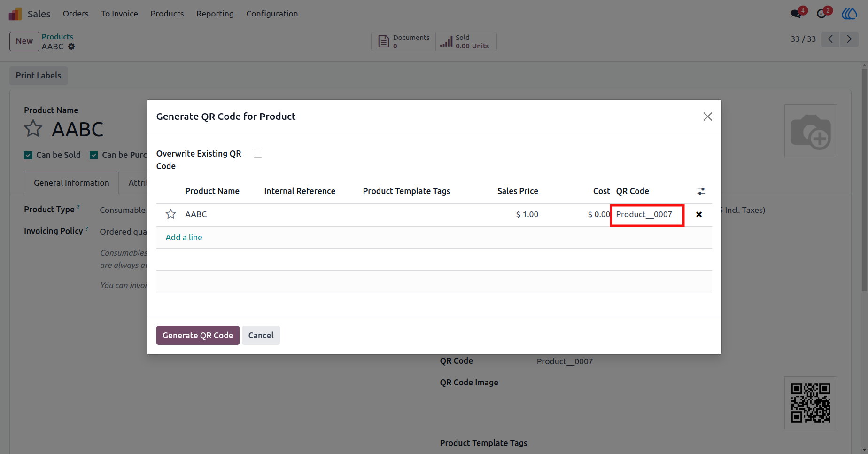Image resolution: width=868 pixels, height=454 pixels.
Task: Open the To Invoice menu
Action: point(119,14)
